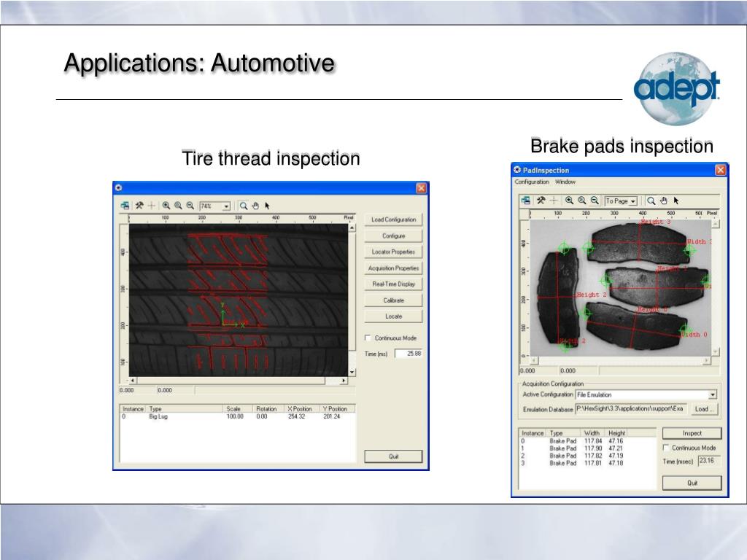Enable Continuous Mode in PadInspection window
This screenshot has height=560, width=747.
click(666, 448)
